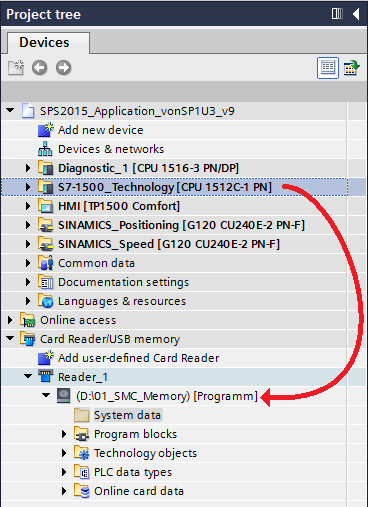This screenshot has width=368, height=507.
Task: Click the Add user-defined Card Reader icon
Action: click(46, 358)
